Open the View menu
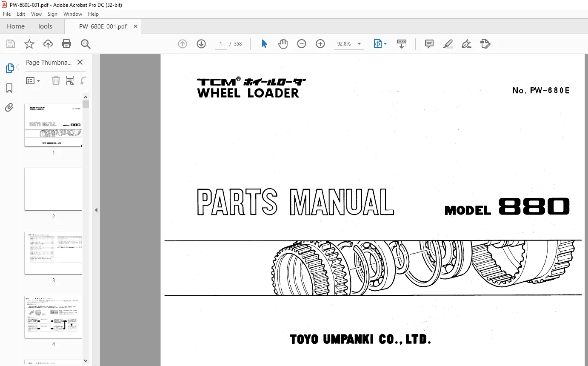 (x=36, y=14)
